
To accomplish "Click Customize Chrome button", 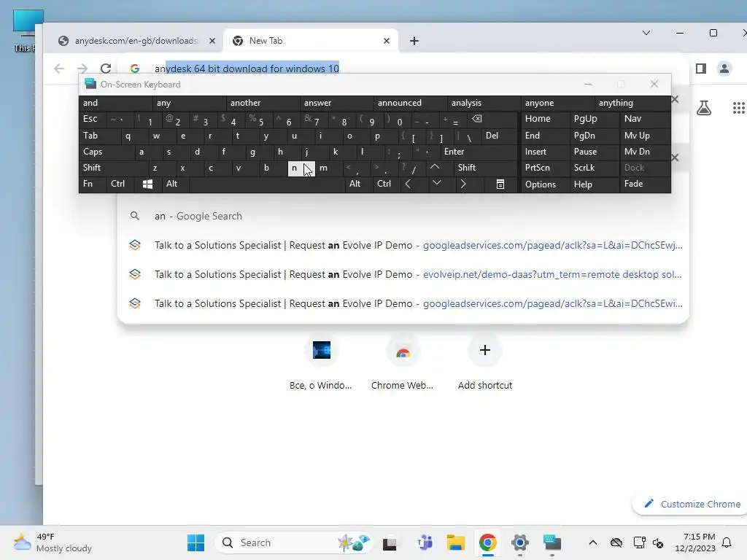I will point(692,504).
